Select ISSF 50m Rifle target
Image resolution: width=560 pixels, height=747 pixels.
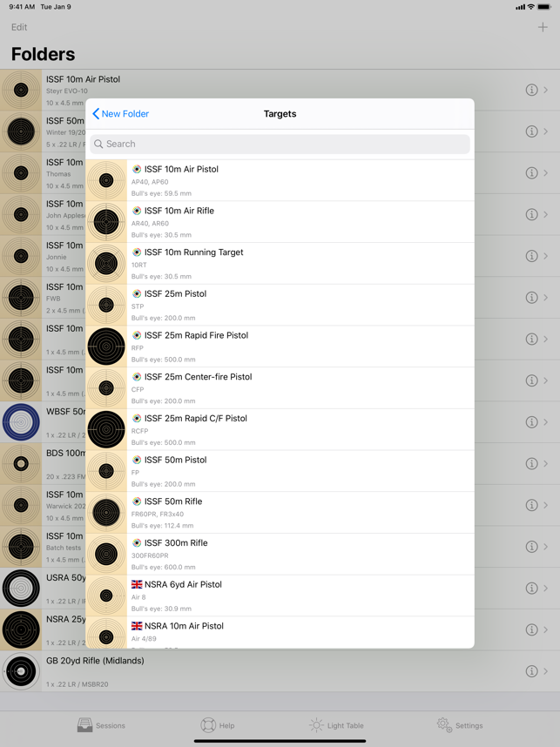tap(280, 512)
